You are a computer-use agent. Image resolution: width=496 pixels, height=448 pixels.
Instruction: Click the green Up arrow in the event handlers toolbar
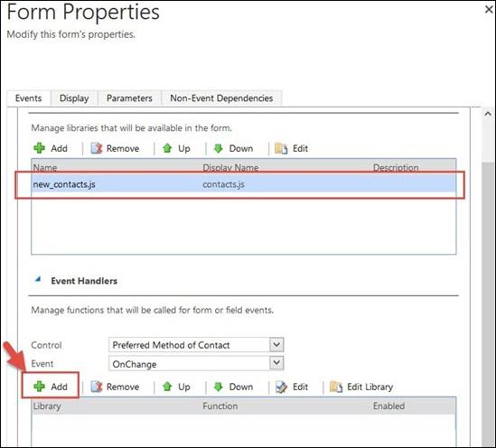tap(167, 387)
